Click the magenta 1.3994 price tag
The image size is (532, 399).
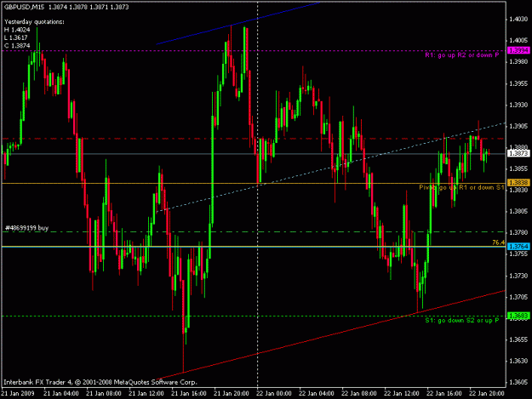coord(518,50)
